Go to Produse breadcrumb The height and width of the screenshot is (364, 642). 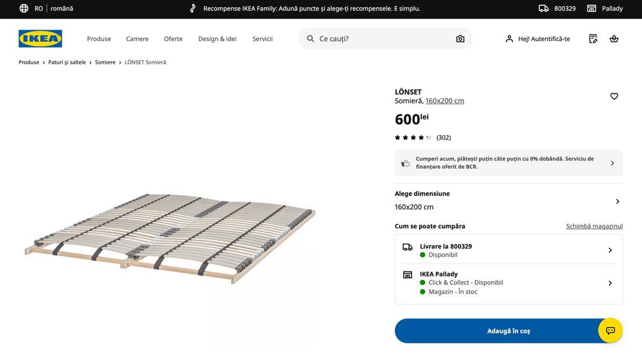pyautogui.click(x=29, y=62)
